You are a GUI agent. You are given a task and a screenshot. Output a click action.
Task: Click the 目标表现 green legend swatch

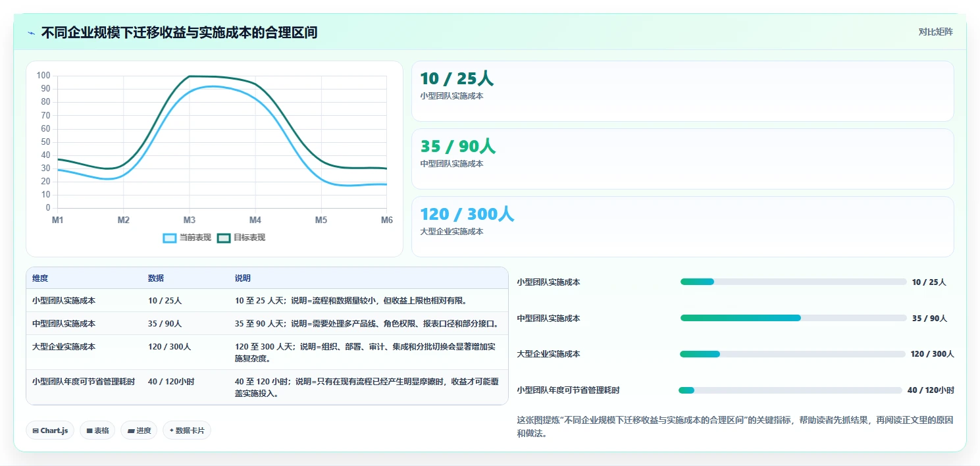point(224,238)
